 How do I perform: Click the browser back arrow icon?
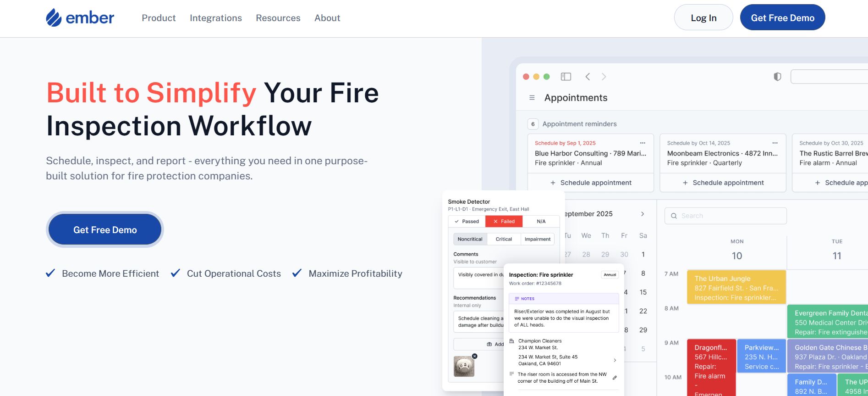588,77
